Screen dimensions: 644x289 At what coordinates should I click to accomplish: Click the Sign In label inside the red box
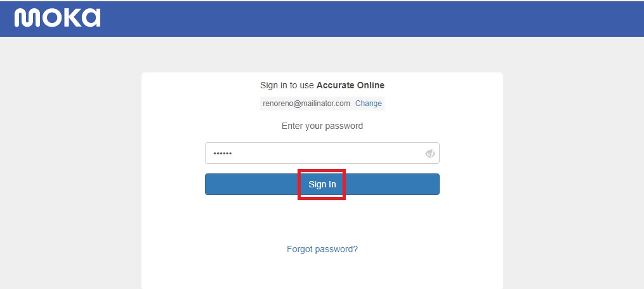click(322, 184)
